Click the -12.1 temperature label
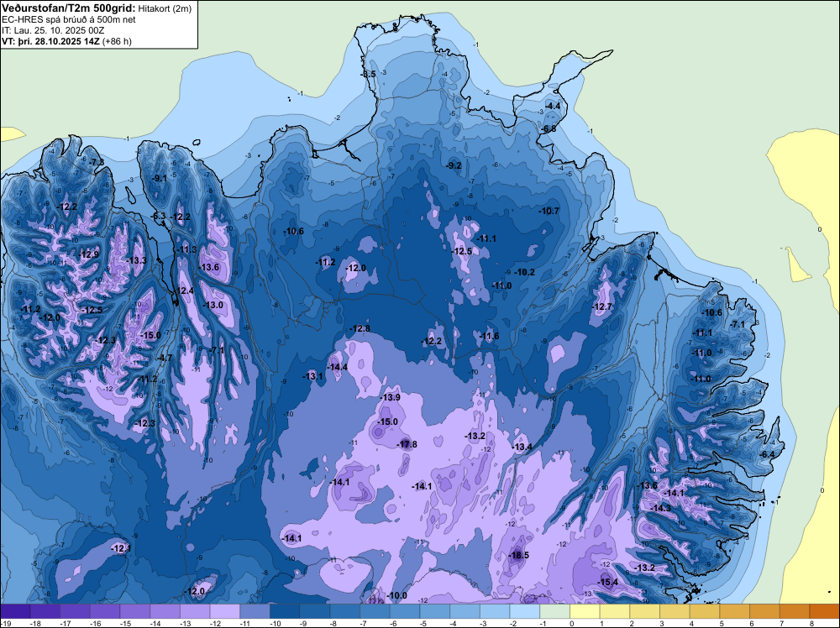840x628 pixels. pyautogui.click(x=120, y=548)
